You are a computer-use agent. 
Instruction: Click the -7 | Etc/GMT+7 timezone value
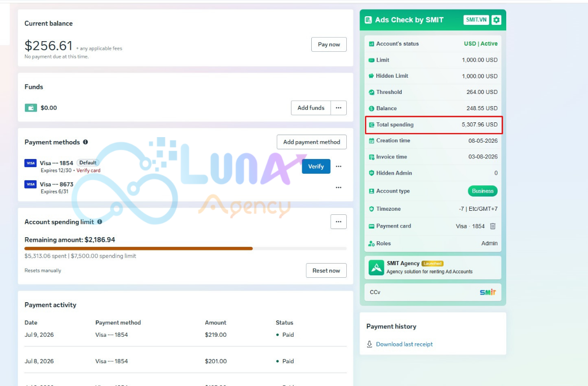[x=478, y=209]
